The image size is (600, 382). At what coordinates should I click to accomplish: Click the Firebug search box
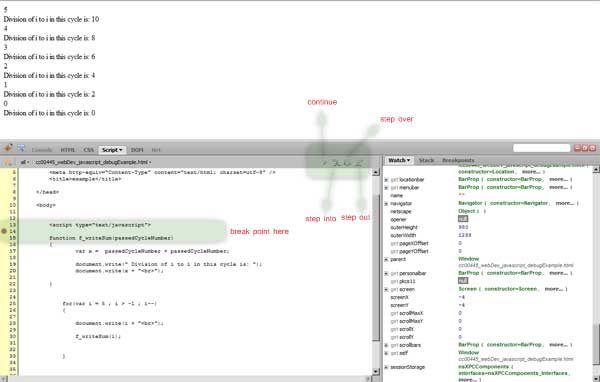(541, 148)
